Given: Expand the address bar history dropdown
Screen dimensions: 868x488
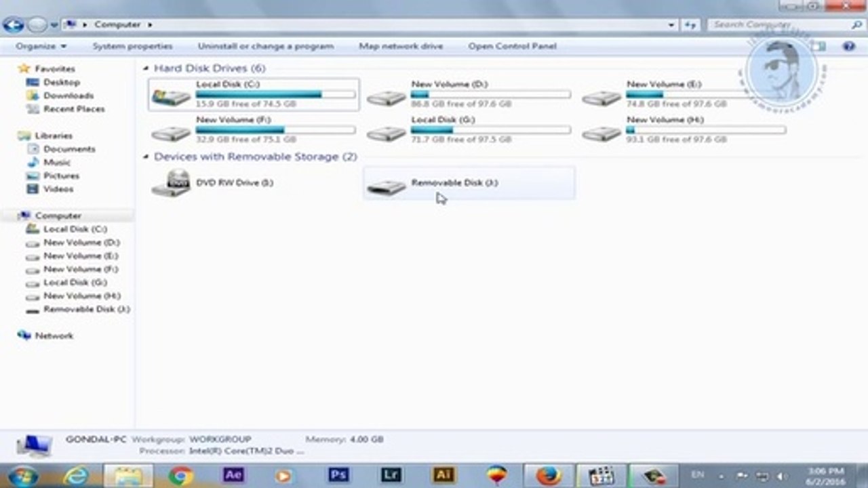Looking at the screenshot, I should click(x=671, y=25).
